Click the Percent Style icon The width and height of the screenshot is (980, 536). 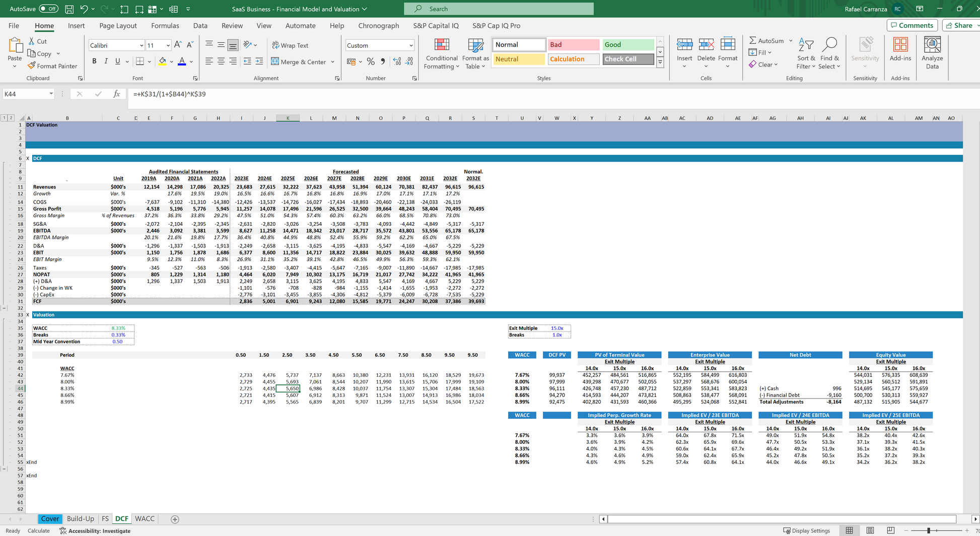tap(371, 61)
